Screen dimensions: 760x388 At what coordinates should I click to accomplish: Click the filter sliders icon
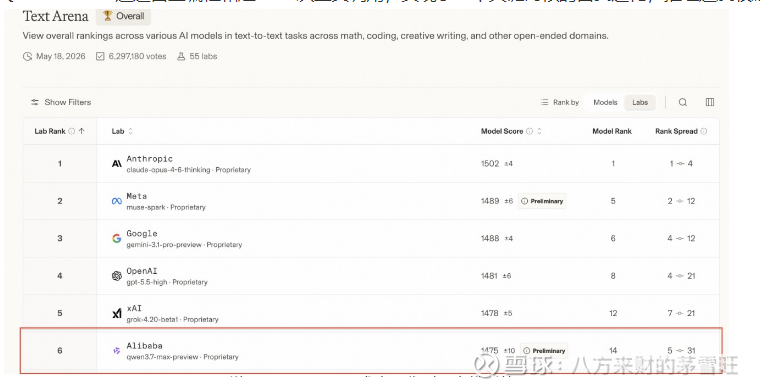35,102
